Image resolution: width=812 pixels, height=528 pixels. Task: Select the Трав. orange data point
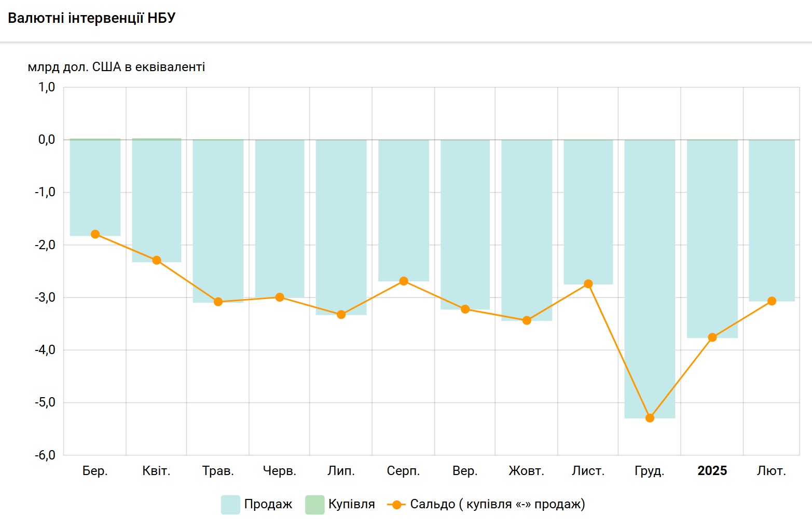[x=218, y=302]
